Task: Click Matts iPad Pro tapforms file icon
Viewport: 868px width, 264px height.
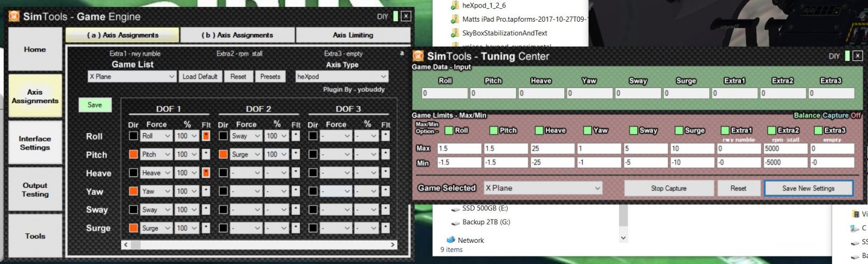Action: (x=455, y=19)
